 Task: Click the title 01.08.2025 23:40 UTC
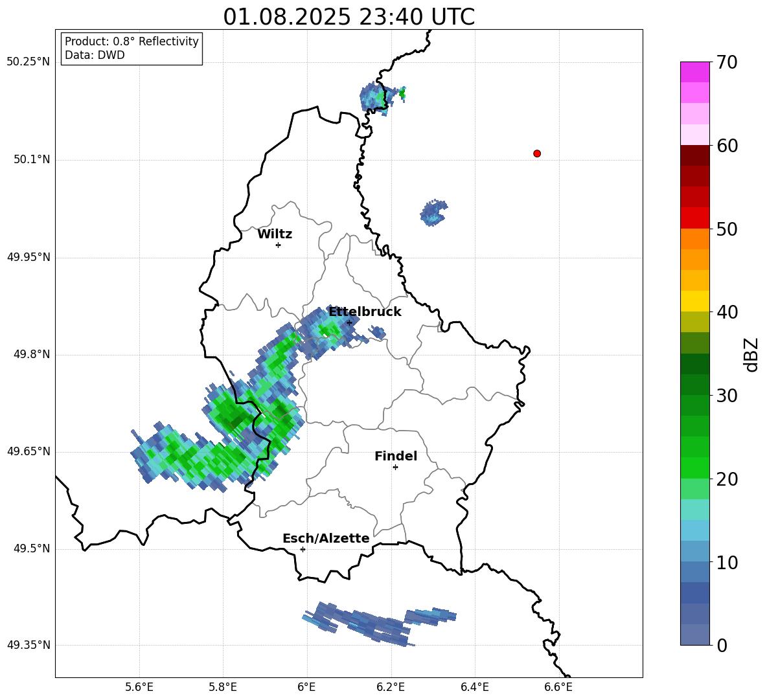tap(349, 17)
